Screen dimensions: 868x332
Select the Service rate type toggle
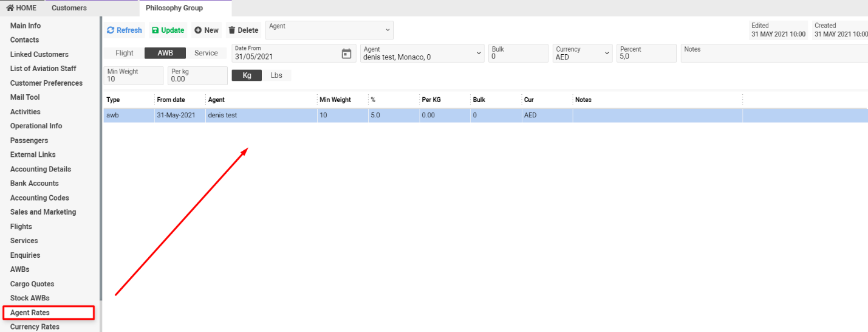206,53
